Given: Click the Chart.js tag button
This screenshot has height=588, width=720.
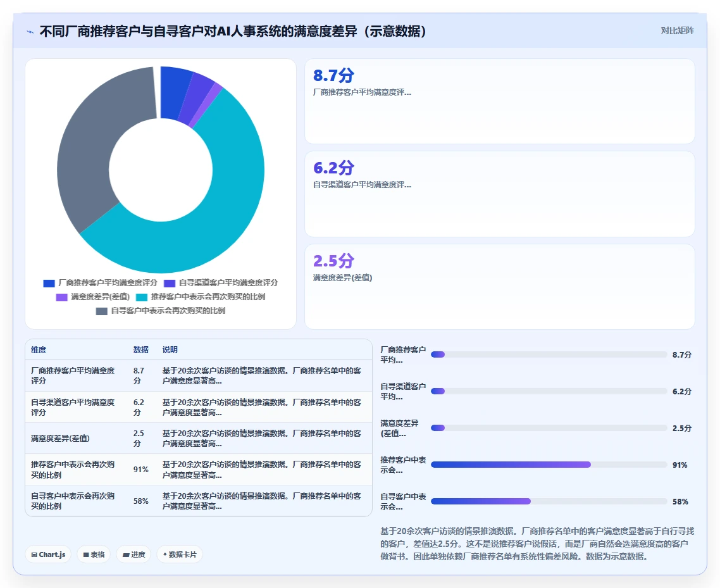Looking at the screenshot, I should click(x=48, y=554).
